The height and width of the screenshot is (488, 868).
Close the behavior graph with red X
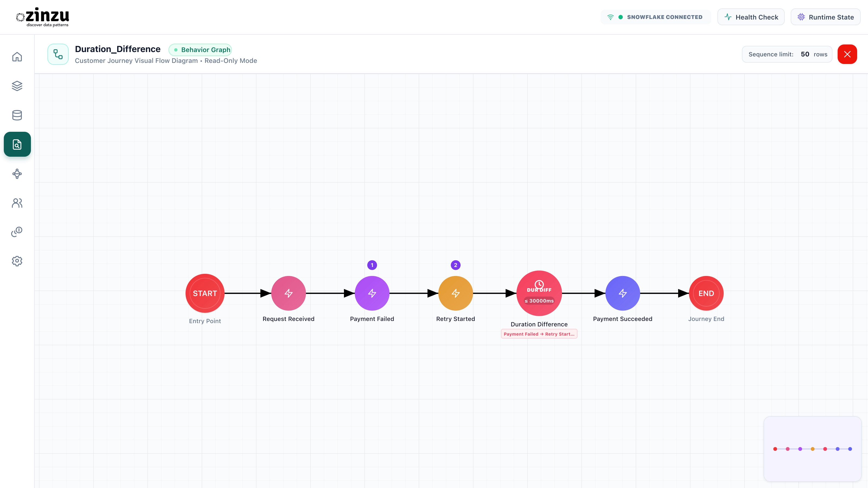[x=847, y=54]
